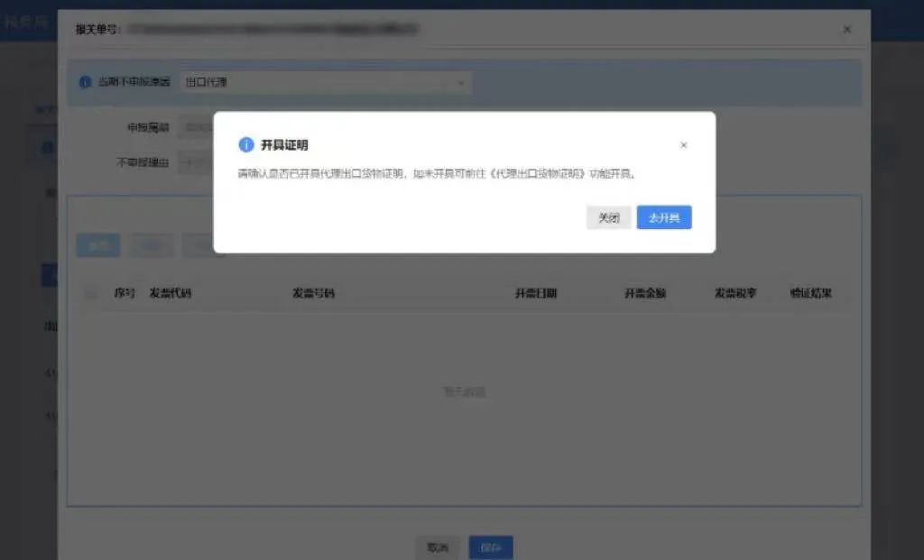Screen dimensions: 924x560
Task: Dismiss the 报关单号 dialog via its X icon
Action: pyautogui.click(x=846, y=29)
